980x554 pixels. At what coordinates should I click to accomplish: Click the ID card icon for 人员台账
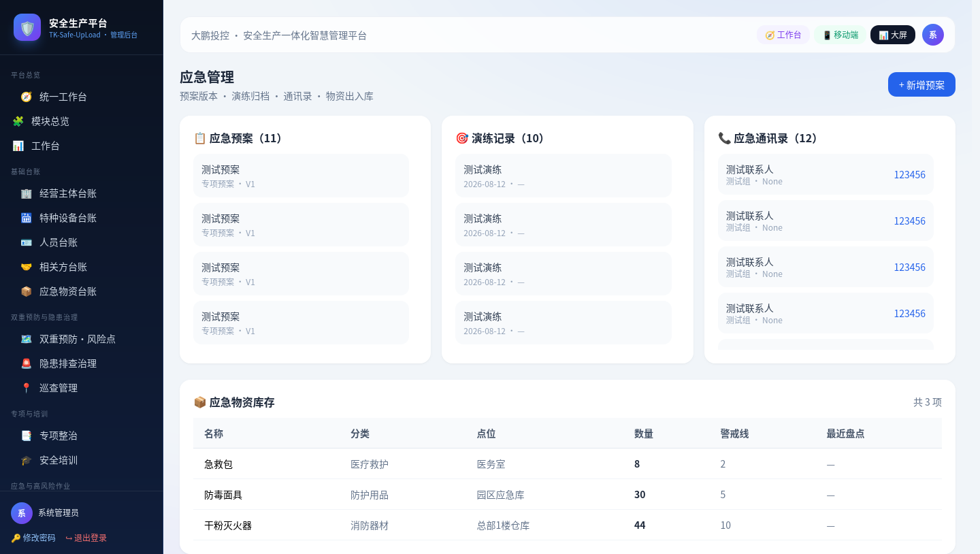(x=27, y=242)
